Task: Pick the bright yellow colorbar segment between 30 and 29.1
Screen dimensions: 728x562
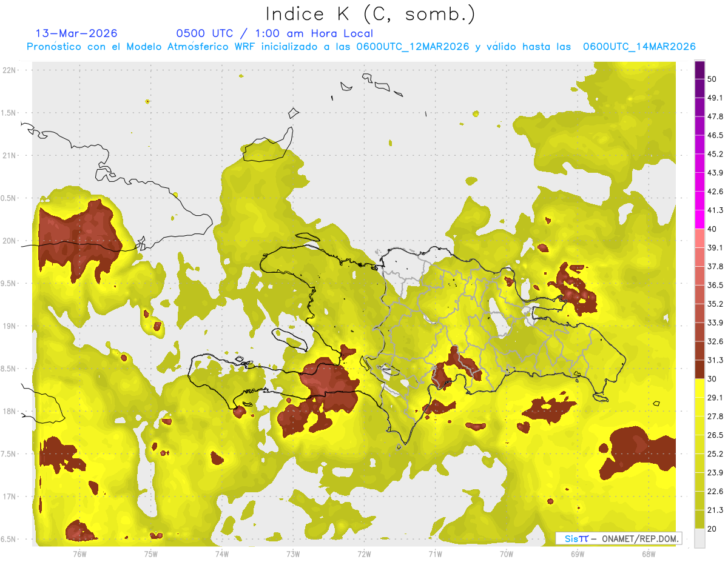Action: pos(699,388)
